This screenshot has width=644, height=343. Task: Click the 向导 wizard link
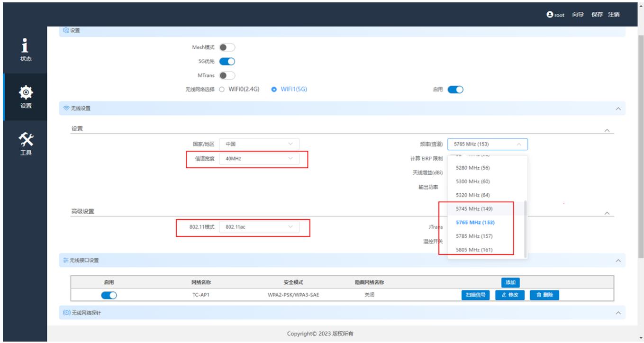[x=577, y=15]
